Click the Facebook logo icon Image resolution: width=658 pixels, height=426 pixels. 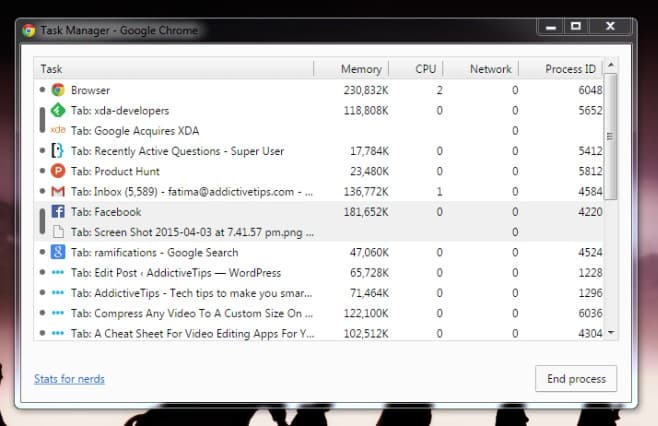[58, 212]
